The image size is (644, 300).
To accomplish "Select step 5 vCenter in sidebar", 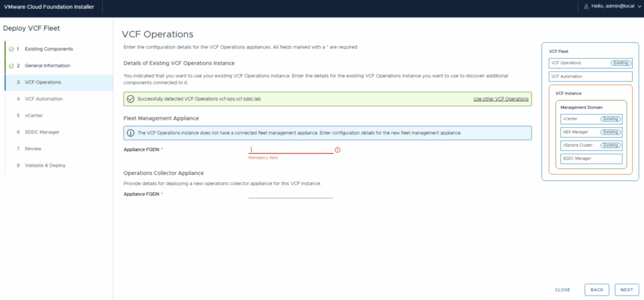I will [34, 116].
